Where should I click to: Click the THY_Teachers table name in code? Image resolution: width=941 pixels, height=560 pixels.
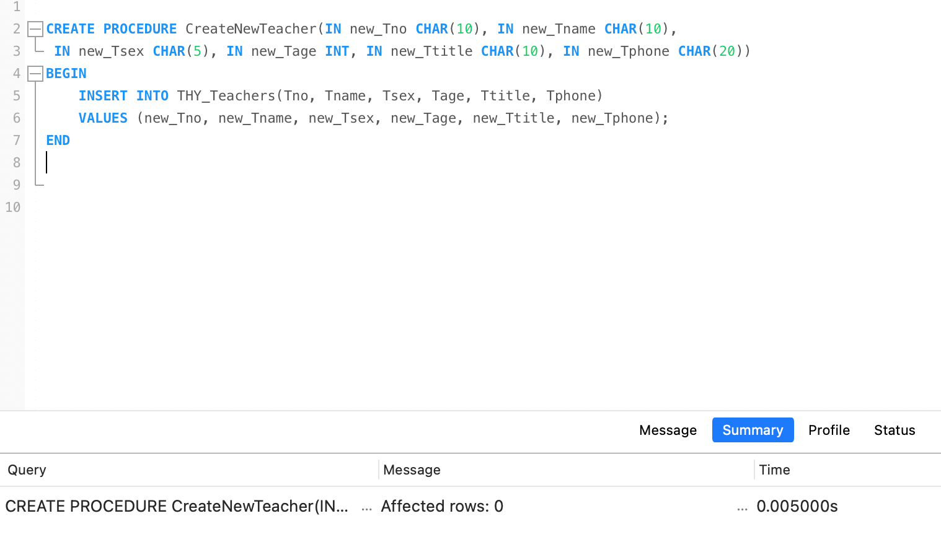pyautogui.click(x=226, y=96)
